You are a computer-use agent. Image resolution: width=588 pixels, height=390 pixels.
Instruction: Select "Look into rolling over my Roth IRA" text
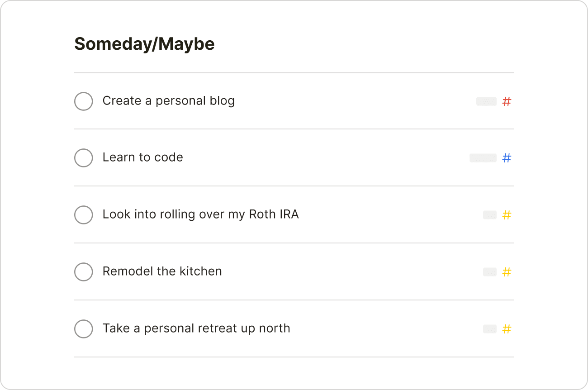[x=200, y=214]
